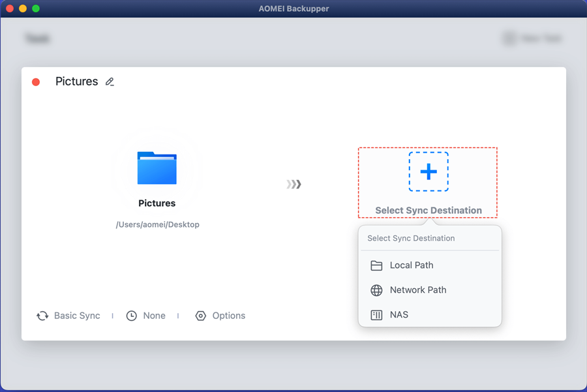This screenshot has height=392, width=587.
Task: Click the pencil edit-name icon beside Pictures
Action: pyautogui.click(x=110, y=82)
